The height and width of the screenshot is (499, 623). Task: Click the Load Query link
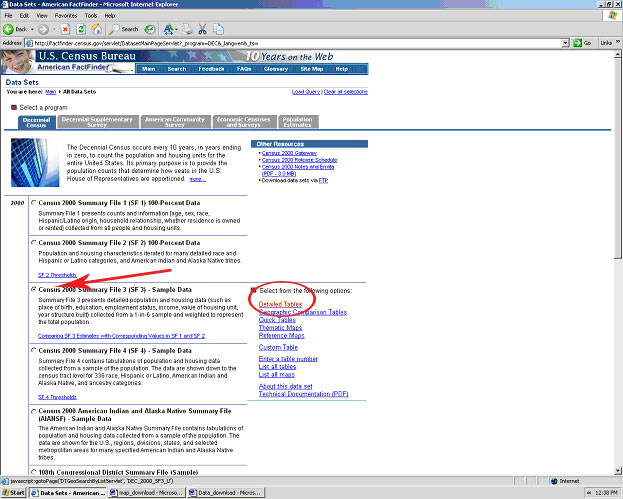306,92
